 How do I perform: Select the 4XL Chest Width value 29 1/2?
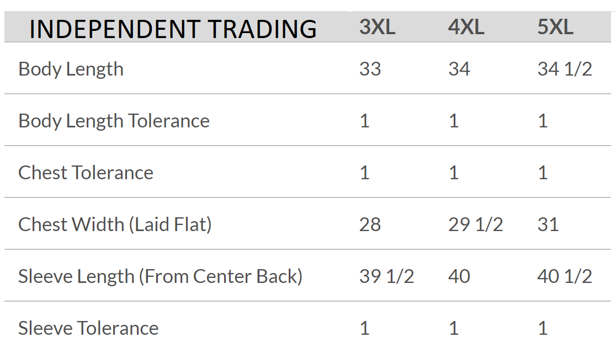475,225
